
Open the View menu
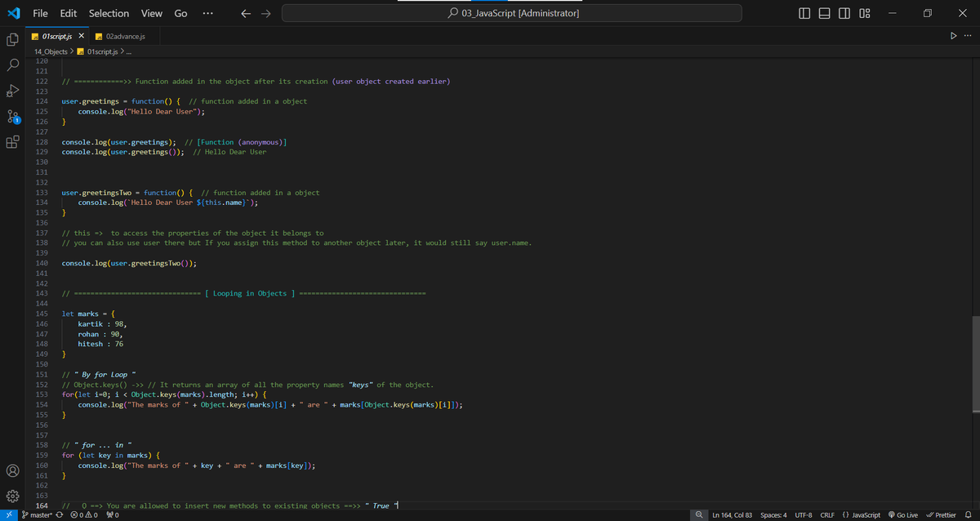[x=151, y=13]
